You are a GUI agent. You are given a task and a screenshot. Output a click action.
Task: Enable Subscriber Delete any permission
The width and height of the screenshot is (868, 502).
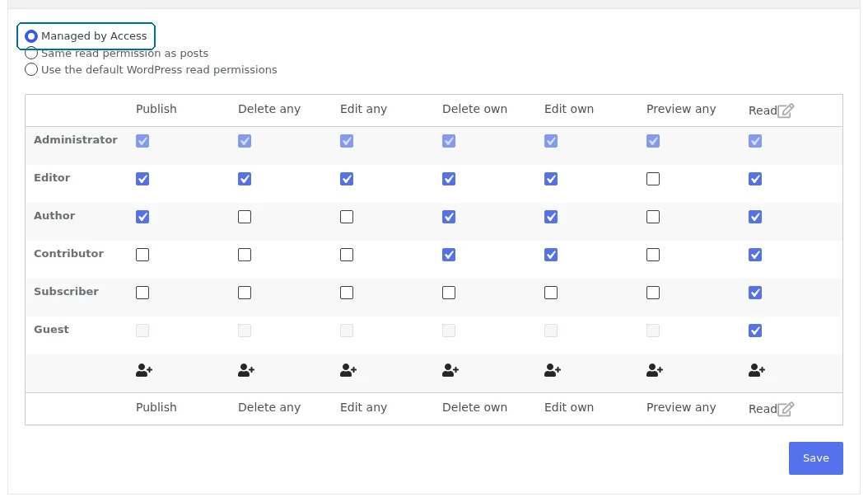coord(245,293)
